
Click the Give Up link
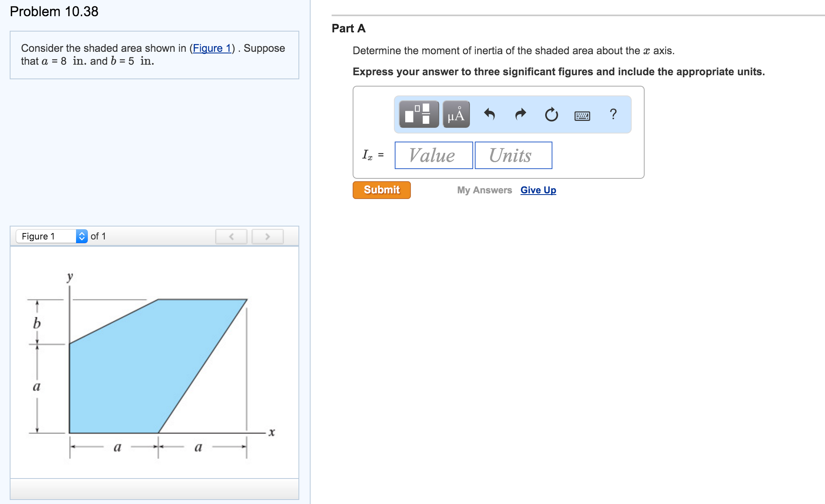tap(538, 190)
